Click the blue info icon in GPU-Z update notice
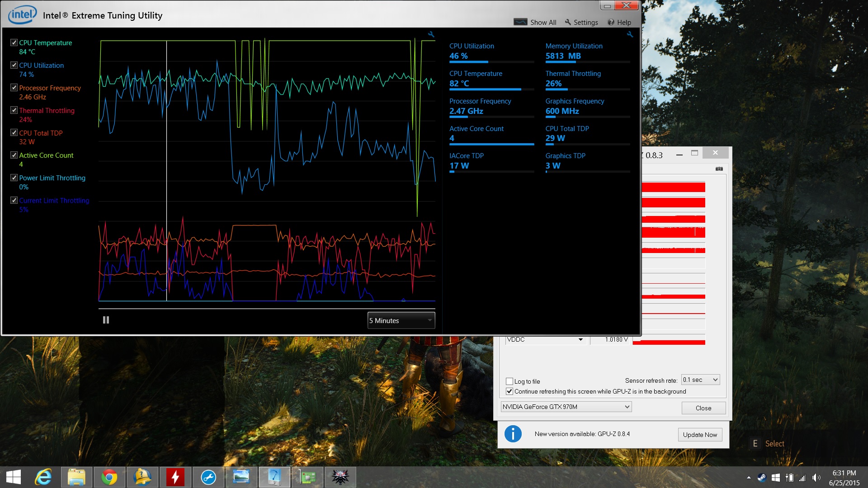868x488 pixels. tap(513, 434)
